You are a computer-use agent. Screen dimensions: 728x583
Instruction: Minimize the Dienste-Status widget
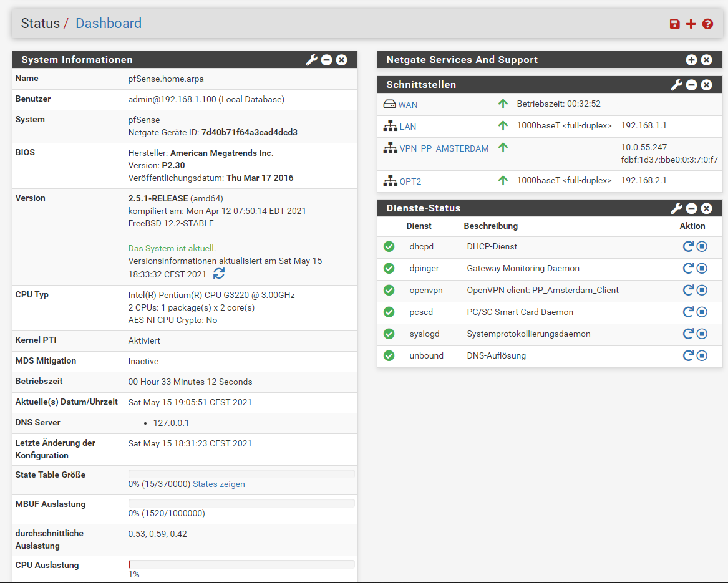click(691, 208)
